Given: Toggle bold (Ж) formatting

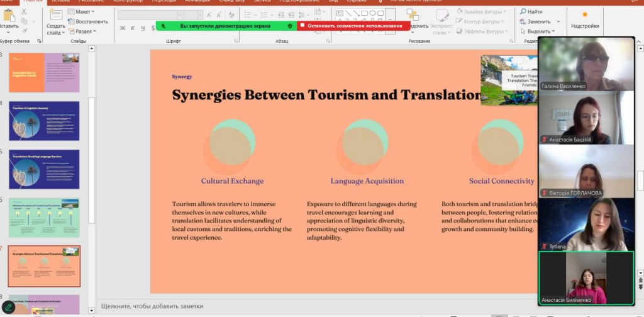Looking at the screenshot, I should point(123,28).
